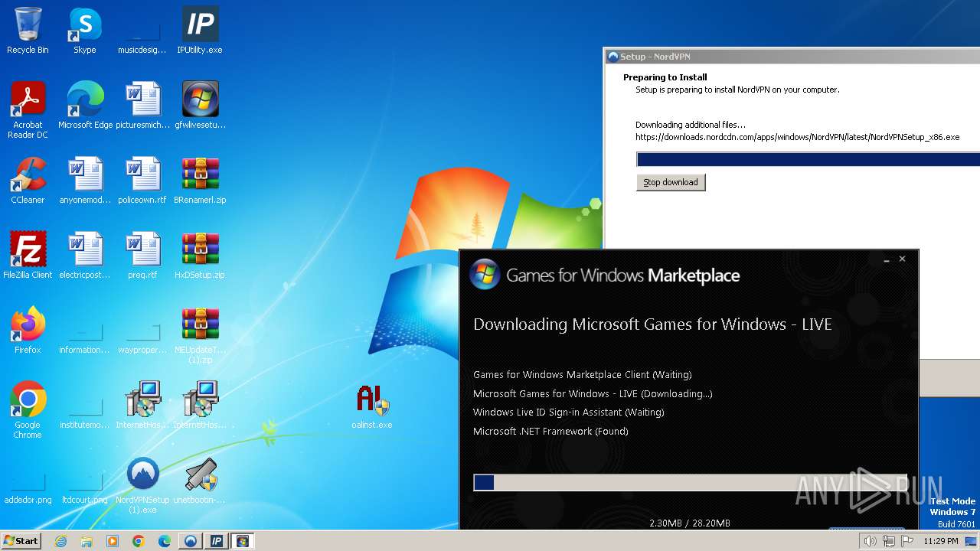Select the NordVPNSetup (1).exe desktop icon

(x=142, y=485)
